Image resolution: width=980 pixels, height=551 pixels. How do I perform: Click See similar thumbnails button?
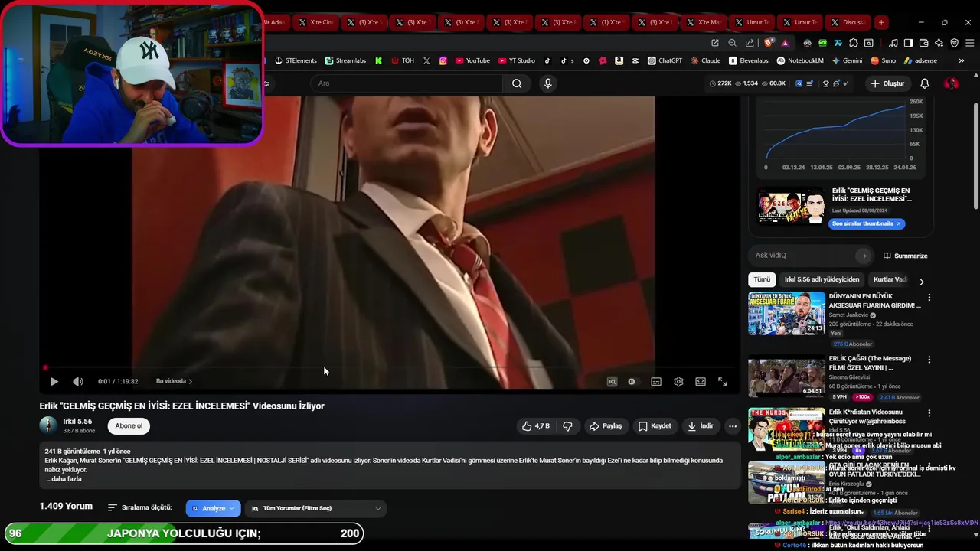867,223
